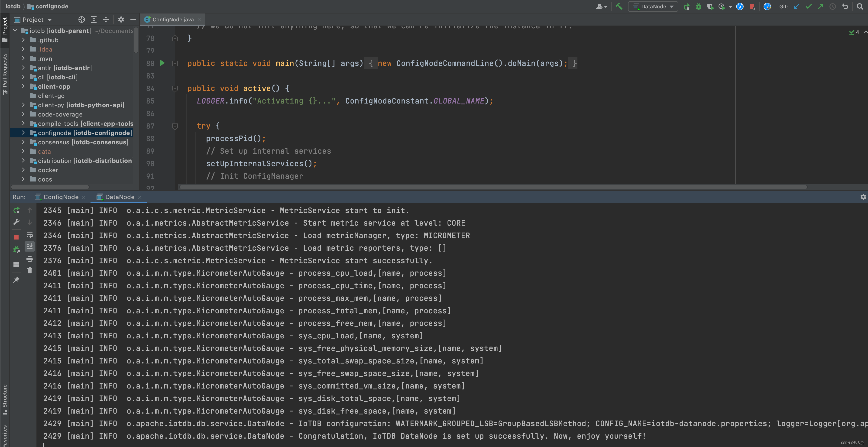This screenshot has height=447, width=868.
Task: Click Attach Debugger bug icon in Run panel
Action: [16, 249]
